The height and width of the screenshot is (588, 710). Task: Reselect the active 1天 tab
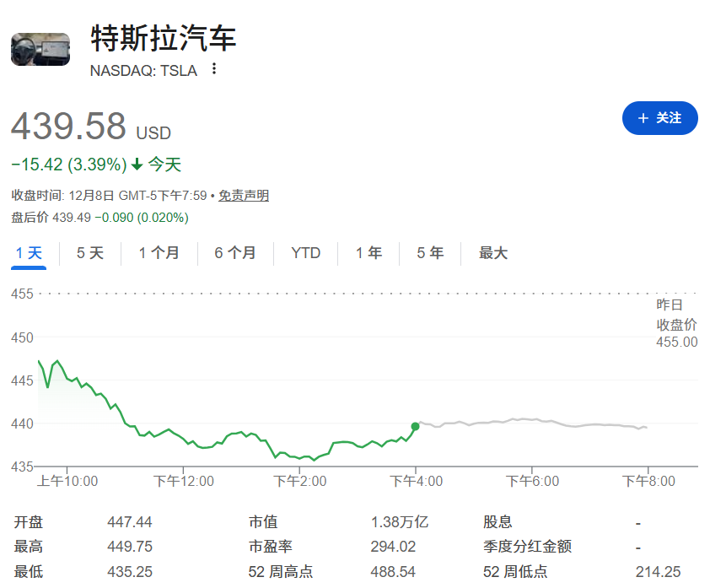28,252
